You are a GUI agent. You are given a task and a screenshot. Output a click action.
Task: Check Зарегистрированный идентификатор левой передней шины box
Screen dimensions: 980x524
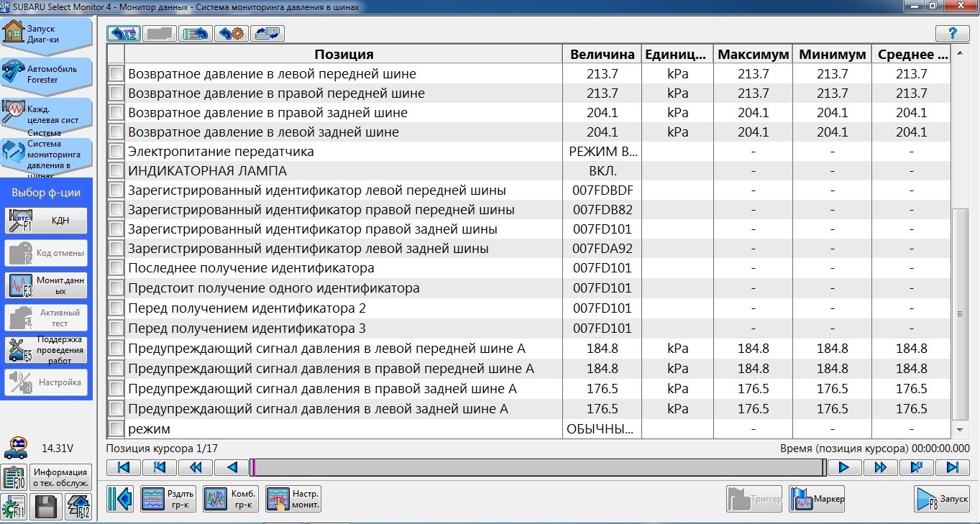tap(116, 190)
